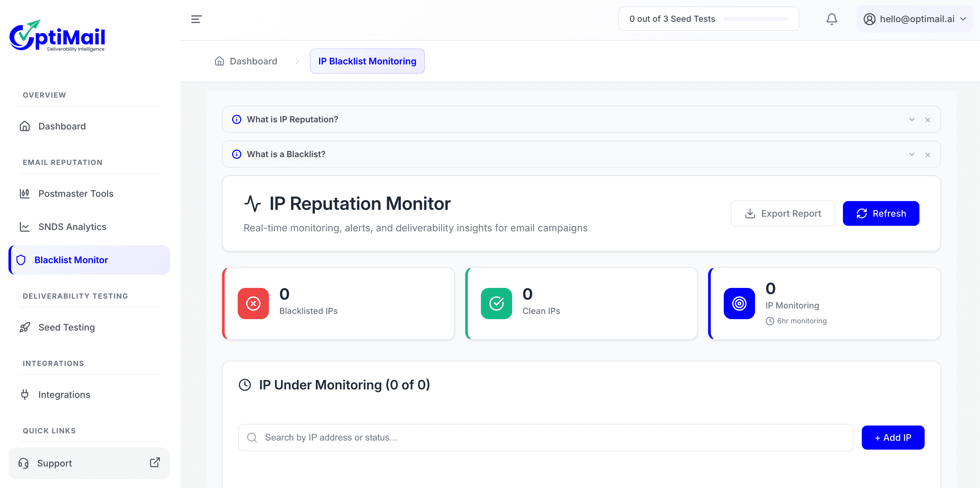Click the Export Report button
The image size is (980, 488).
tap(783, 213)
